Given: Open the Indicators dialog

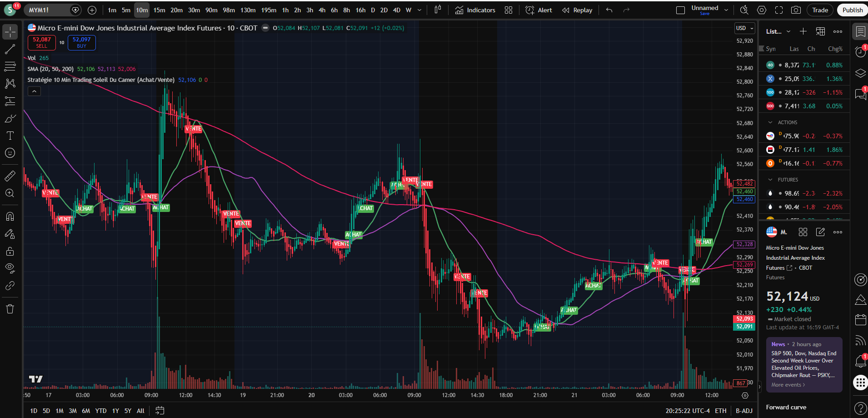Looking at the screenshot, I should coord(475,10).
